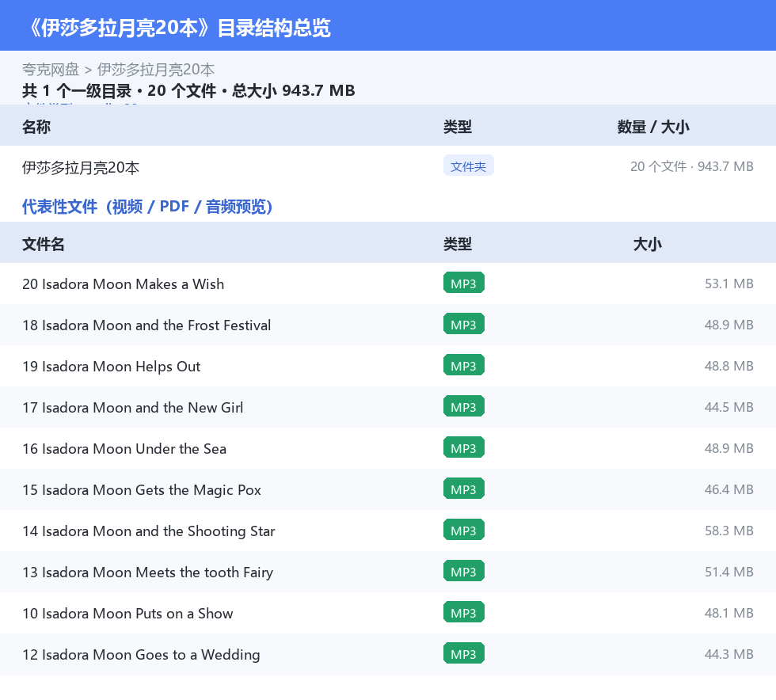Click the 文件夹 type badge
The height and width of the screenshot is (700, 776).
[468, 166]
